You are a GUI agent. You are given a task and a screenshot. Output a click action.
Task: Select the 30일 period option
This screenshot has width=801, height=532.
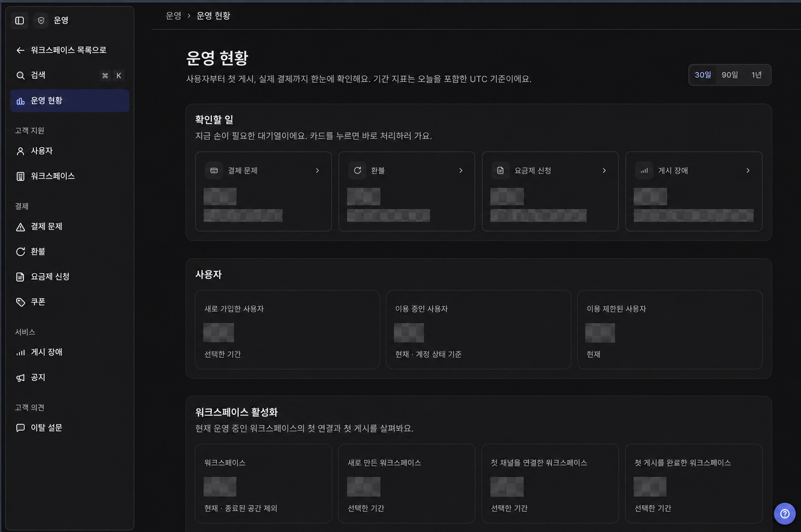tap(703, 75)
